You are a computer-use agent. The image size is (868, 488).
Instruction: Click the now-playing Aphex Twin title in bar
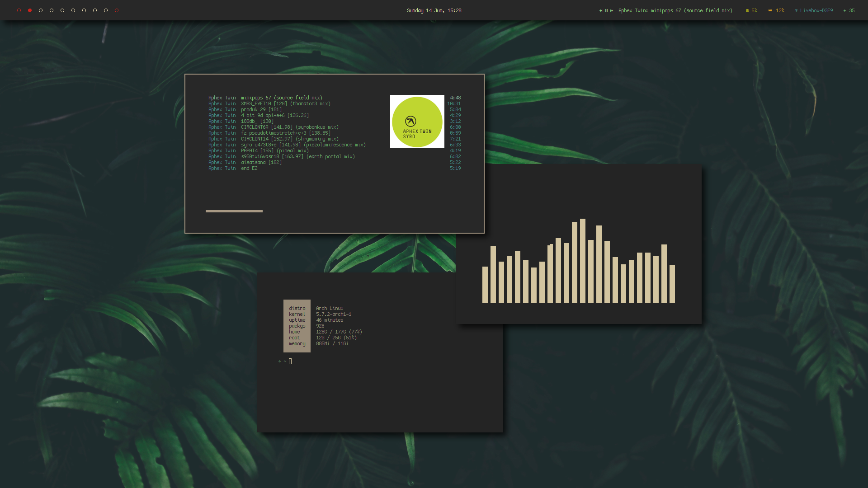675,10
